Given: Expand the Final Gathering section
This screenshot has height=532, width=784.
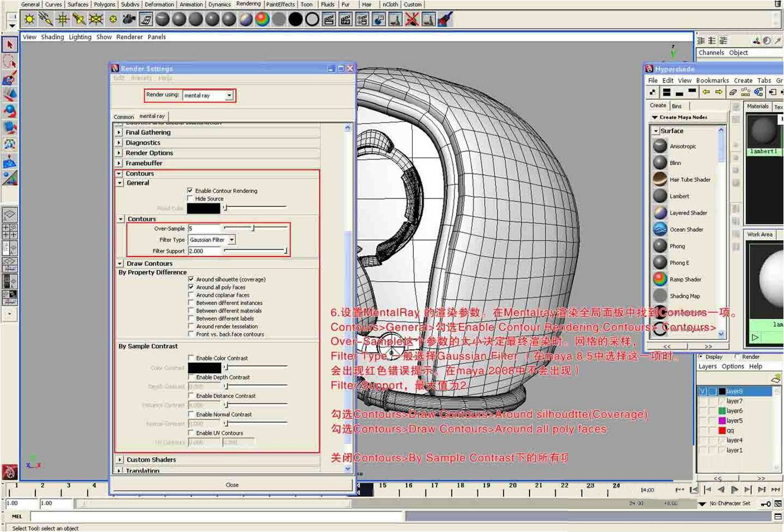Looking at the screenshot, I should (x=119, y=132).
